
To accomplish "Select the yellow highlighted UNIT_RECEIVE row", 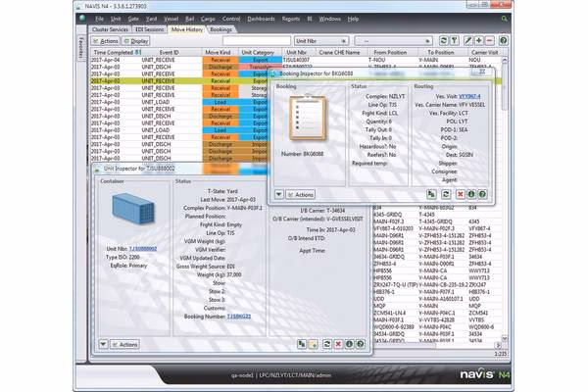I will [x=179, y=81].
